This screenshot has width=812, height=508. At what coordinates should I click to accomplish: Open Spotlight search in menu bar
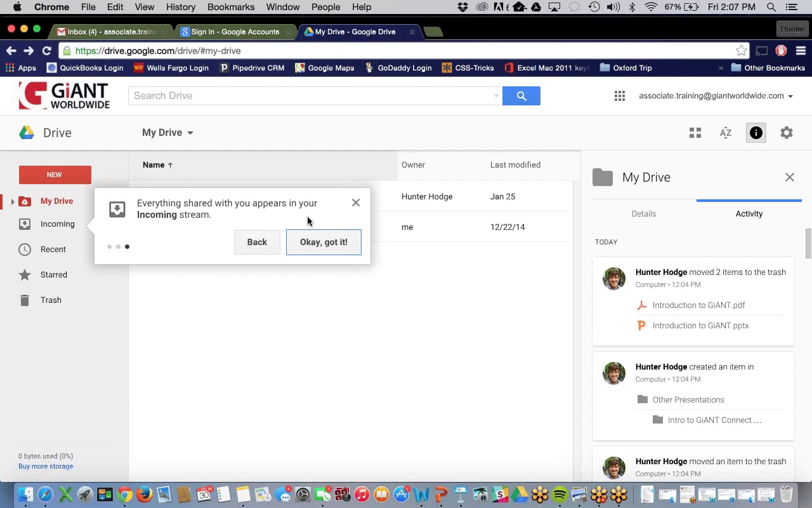tap(771, 7)
